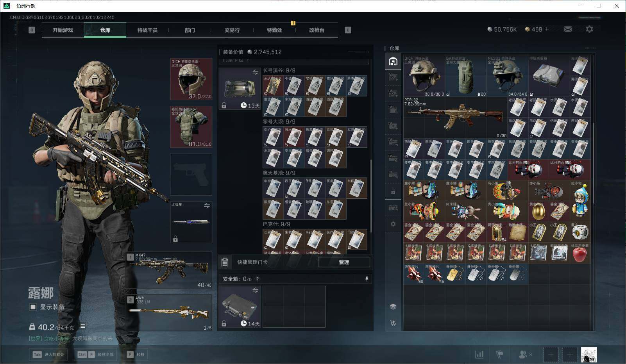Click the flags icon in bottom bar
This screenshot has height=364, width=626.
(x=499, y=354)
